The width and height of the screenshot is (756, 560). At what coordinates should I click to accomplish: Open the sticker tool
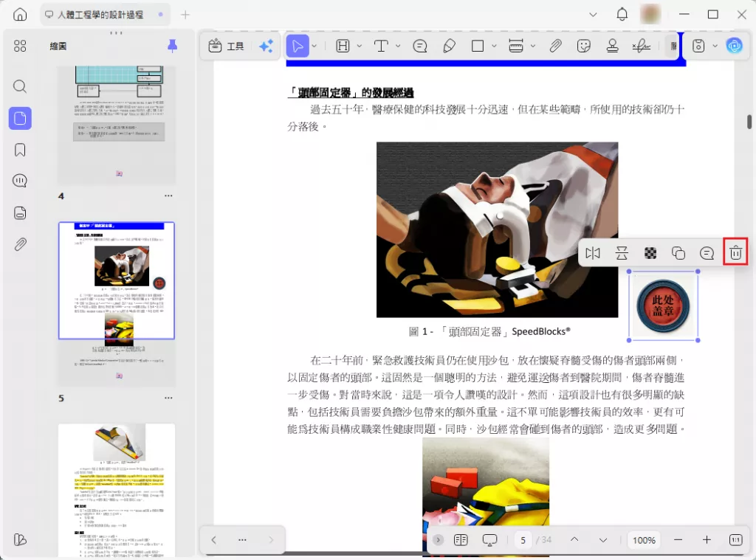[x=584, y=46]
